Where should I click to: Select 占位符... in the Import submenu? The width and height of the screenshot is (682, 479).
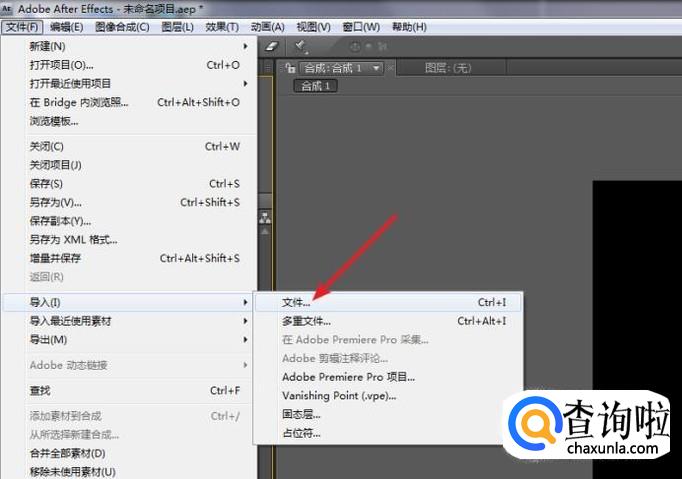point(388,433)
